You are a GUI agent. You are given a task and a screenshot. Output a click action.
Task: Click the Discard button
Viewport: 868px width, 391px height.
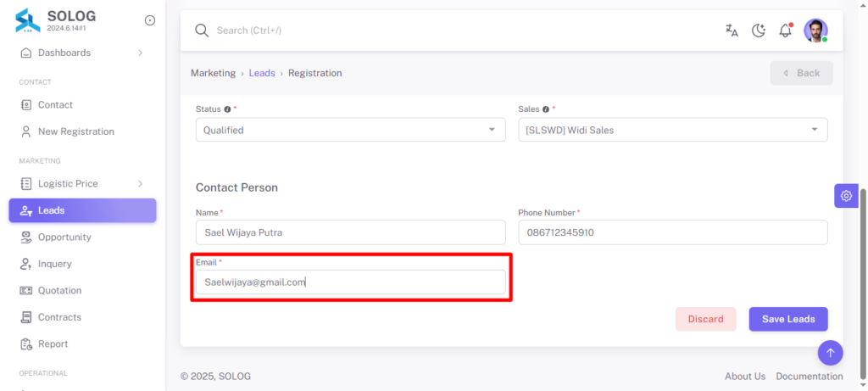[706, 319]
